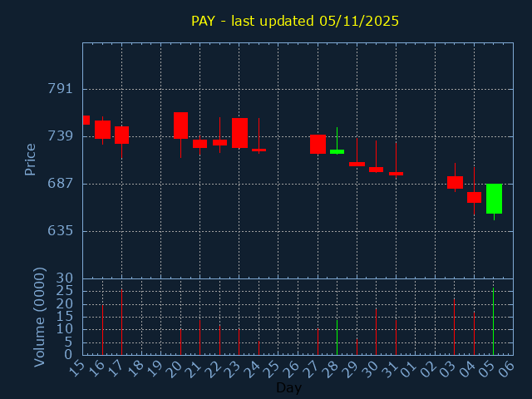Click the Volume (0000) axis title
Screen dimensions: 532x399
click(x=39, y=317)
